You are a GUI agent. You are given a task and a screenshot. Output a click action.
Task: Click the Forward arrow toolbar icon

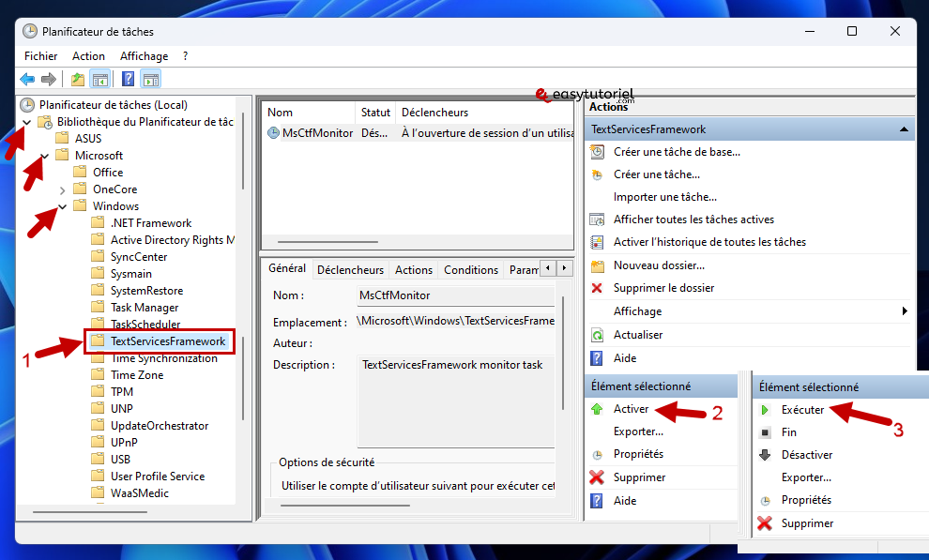49,79
